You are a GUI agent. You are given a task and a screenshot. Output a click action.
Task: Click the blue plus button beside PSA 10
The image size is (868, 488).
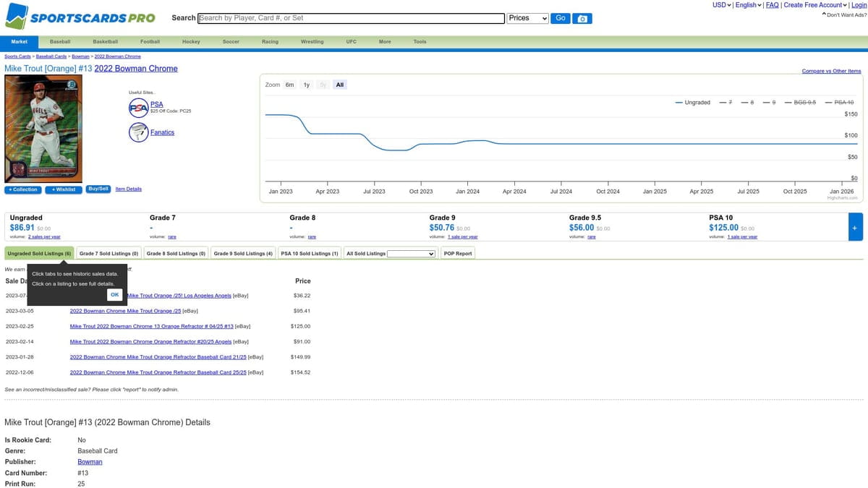click(855, 228)
